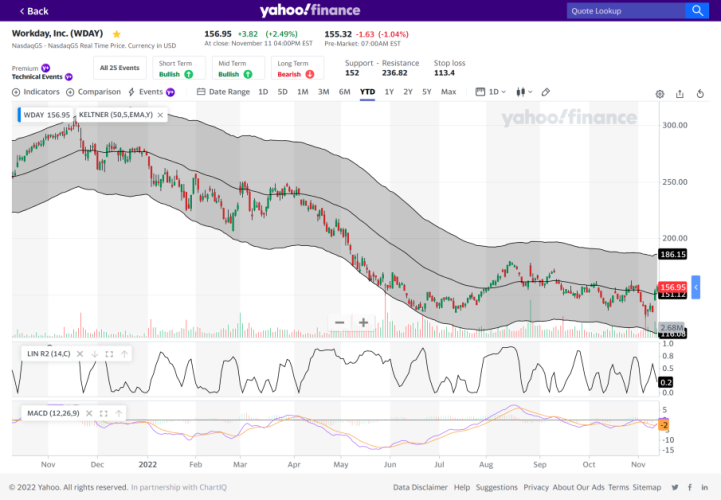Remove the KELTNER indicator
The image size is (721, 500).
(x=160, y=115)
